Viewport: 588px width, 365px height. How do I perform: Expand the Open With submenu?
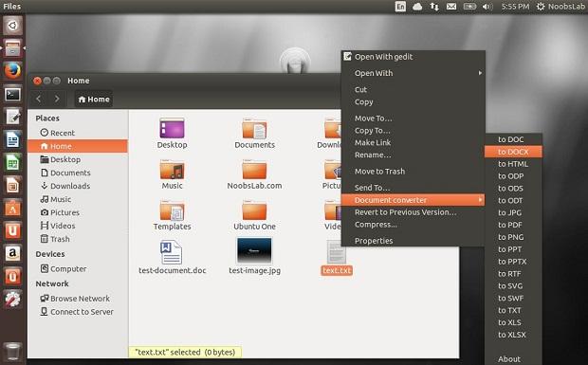coord(413,73)
